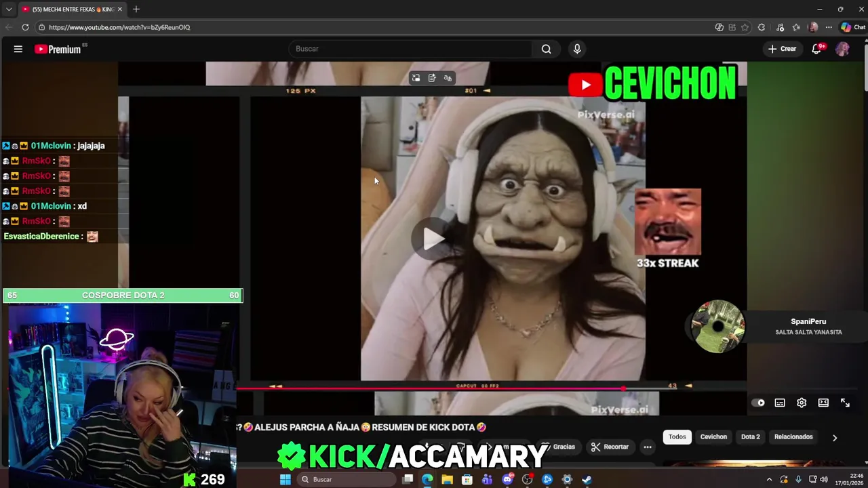Click the Gracias button under the video
Viewport: 868px width, 488px height.
[558, 447]
